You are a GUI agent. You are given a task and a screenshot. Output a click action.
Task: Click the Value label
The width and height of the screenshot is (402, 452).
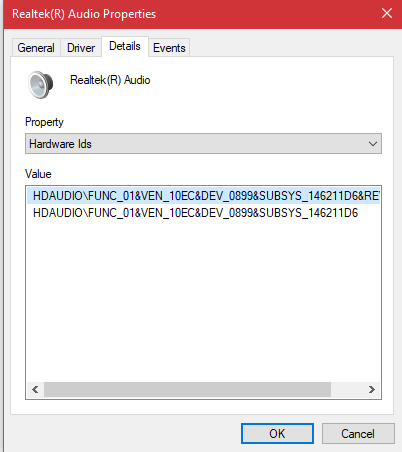click(38, 174)
